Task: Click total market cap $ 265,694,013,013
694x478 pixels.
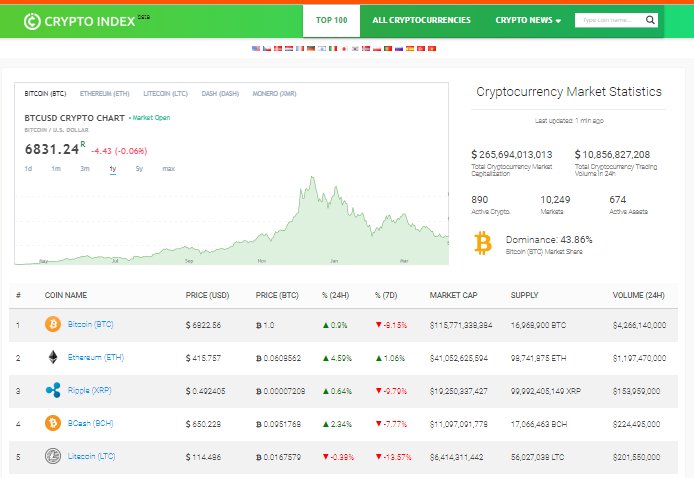Action: click(512, 154)
